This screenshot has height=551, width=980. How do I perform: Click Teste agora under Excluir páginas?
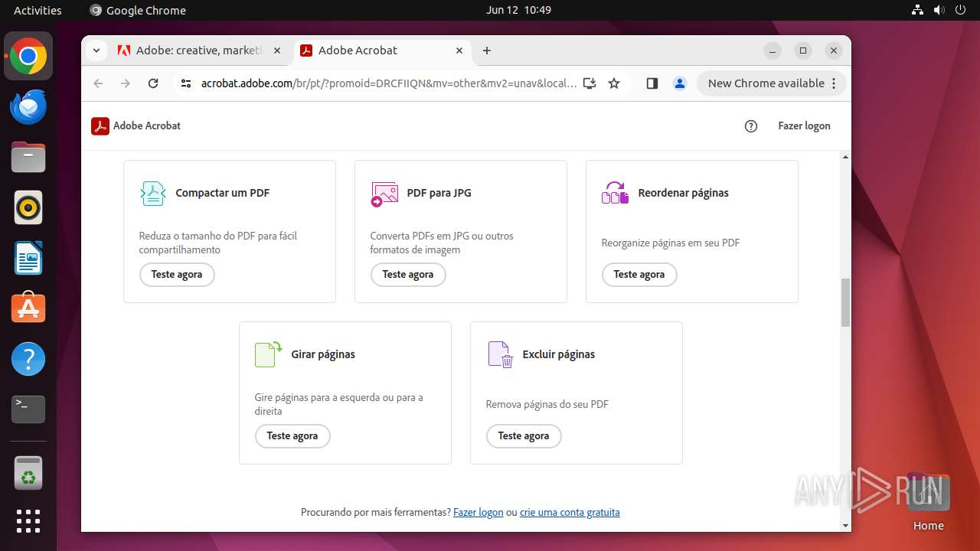click(524, 436)
